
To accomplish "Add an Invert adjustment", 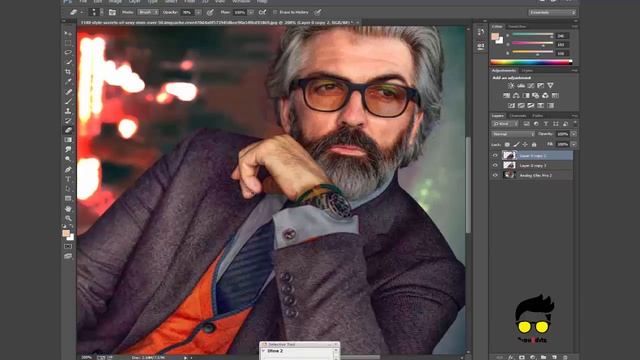I will tap(511, 105).
